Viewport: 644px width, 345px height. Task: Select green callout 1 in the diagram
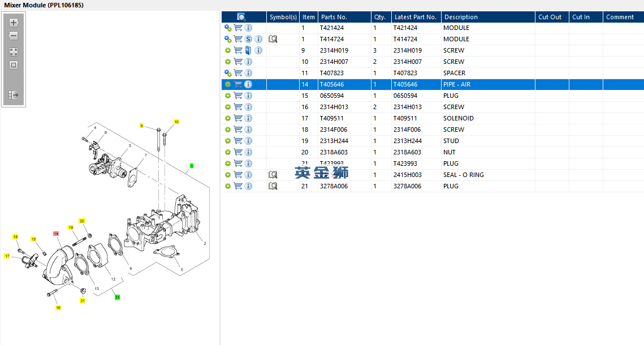tap(192, 166)
